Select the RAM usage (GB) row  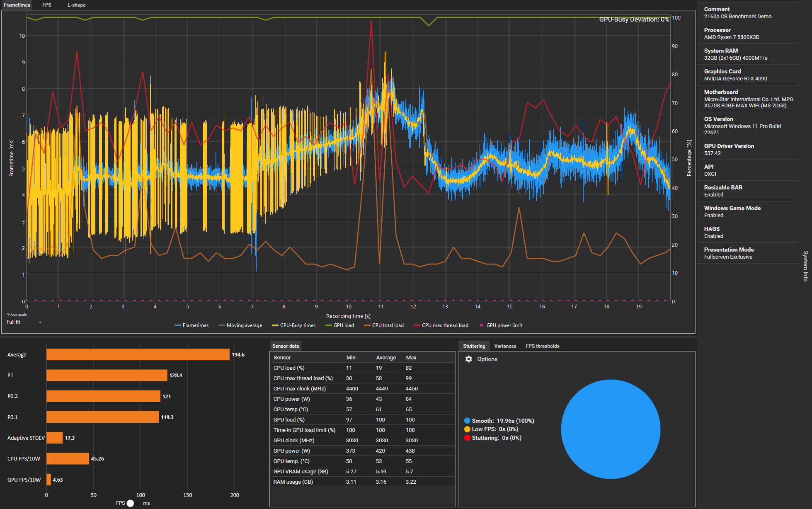[x=363, y=482]
